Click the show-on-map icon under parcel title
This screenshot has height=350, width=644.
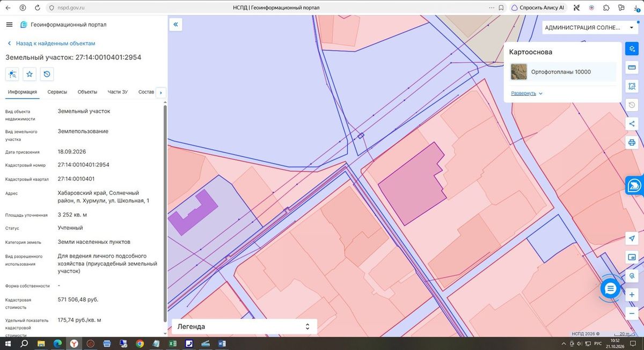tap(12, 74)
